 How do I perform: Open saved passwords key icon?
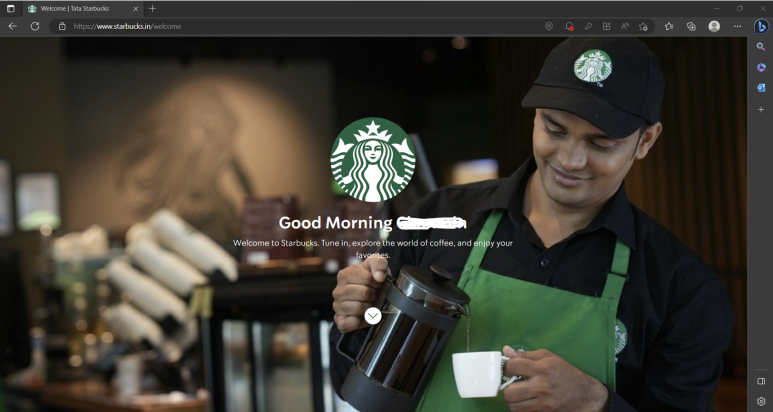pos(588,27)
